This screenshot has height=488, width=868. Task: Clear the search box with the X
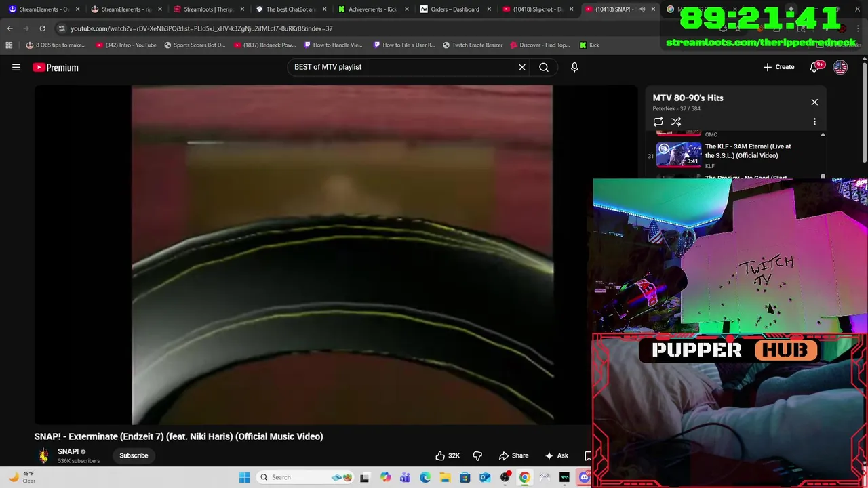click(x=522, y=67)
